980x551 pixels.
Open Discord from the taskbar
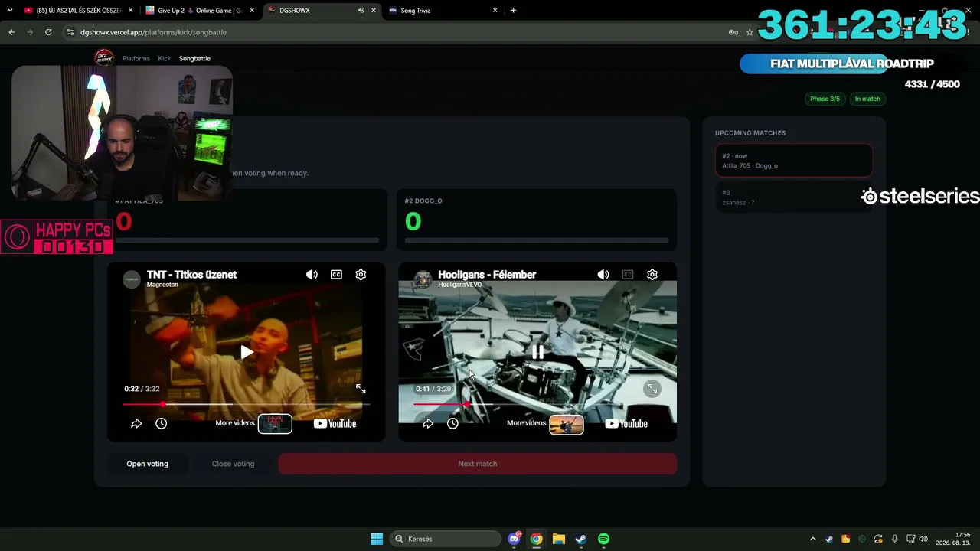point(514,539)
